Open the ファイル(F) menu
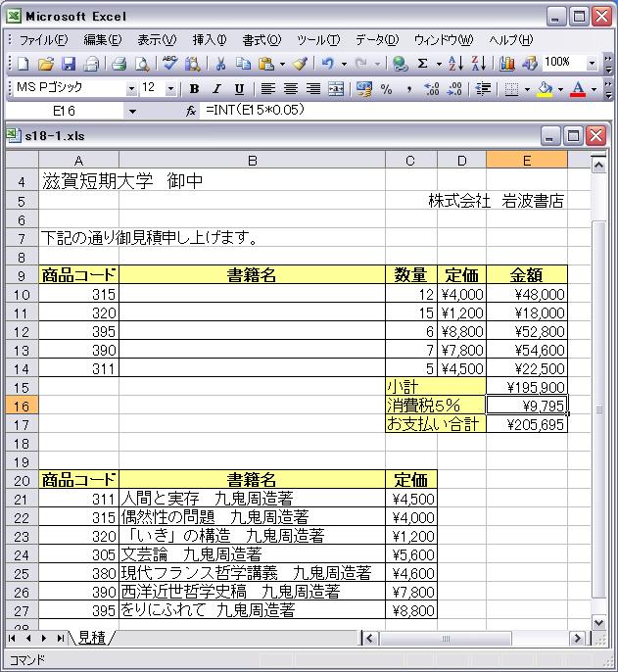 43,40
